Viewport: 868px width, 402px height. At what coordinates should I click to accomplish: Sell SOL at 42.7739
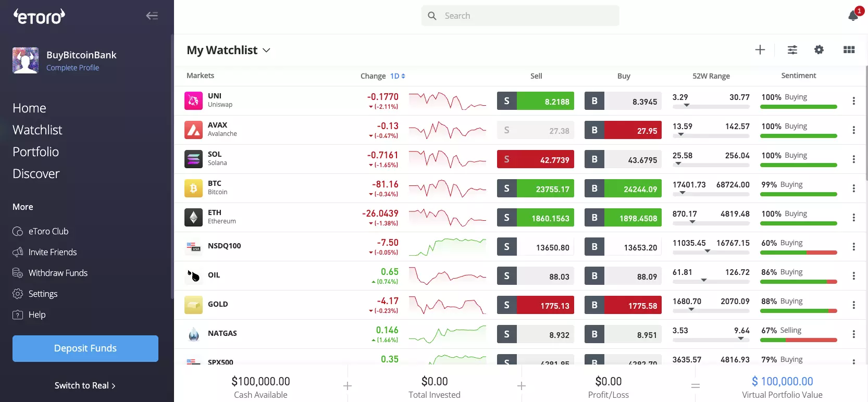[536, 159]
